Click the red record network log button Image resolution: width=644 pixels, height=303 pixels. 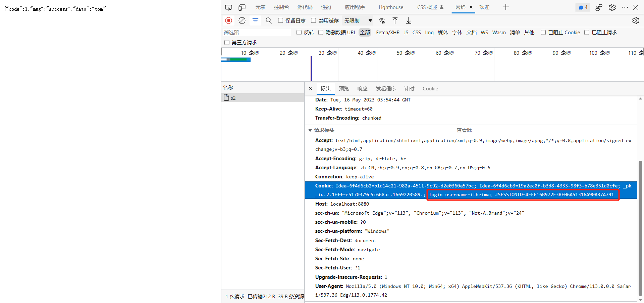[x=229, y=20]
